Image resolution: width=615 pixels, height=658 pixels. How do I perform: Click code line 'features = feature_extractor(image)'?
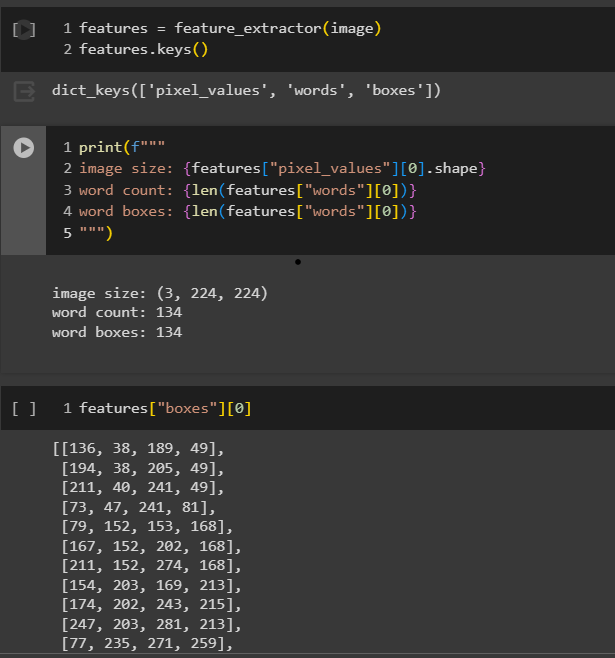point(230,29)
